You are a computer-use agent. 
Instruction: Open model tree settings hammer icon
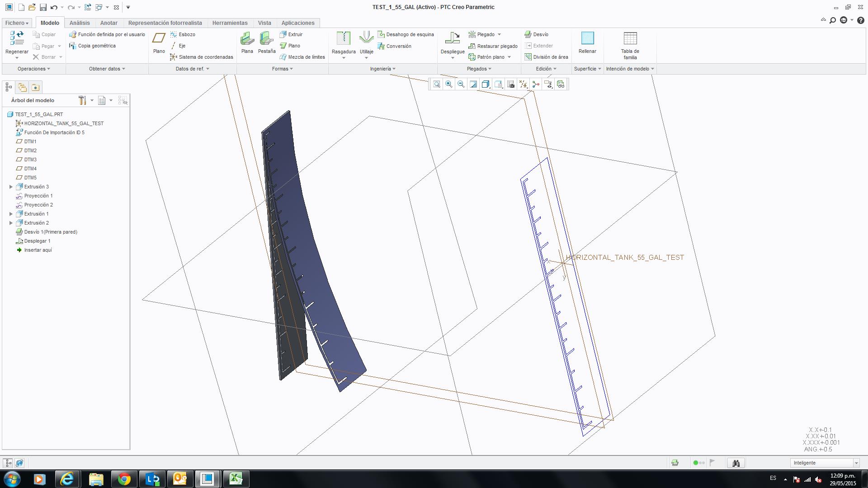click(82, 100)
